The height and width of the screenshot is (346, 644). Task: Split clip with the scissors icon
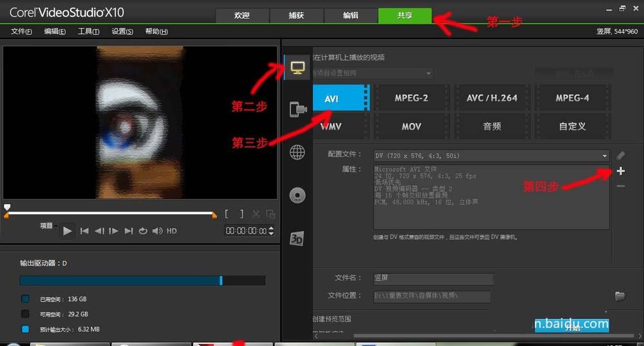256,214
